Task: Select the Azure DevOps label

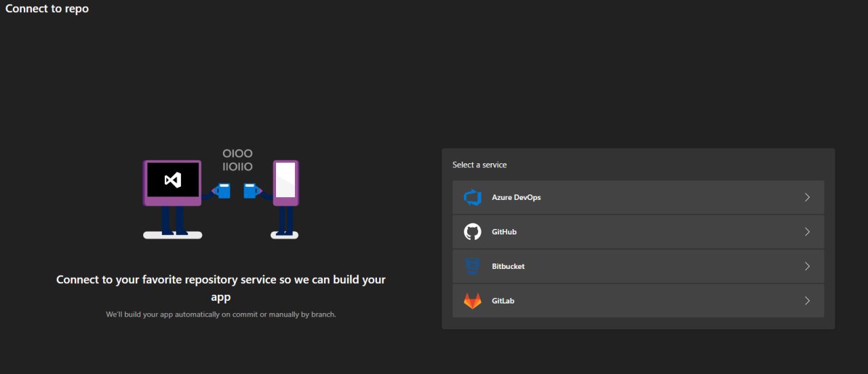Action: [516, 197]
